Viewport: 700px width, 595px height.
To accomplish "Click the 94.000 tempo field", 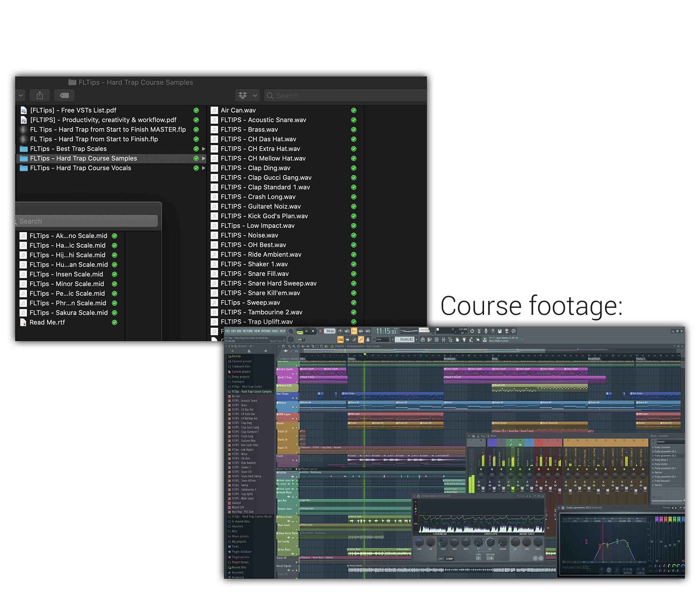I will pos(330,331).
